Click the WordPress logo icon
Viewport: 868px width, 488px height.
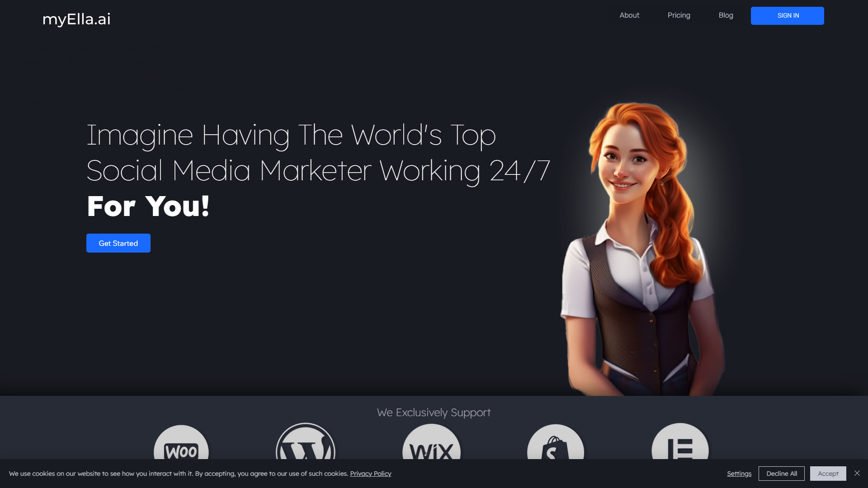pos(306,445)
